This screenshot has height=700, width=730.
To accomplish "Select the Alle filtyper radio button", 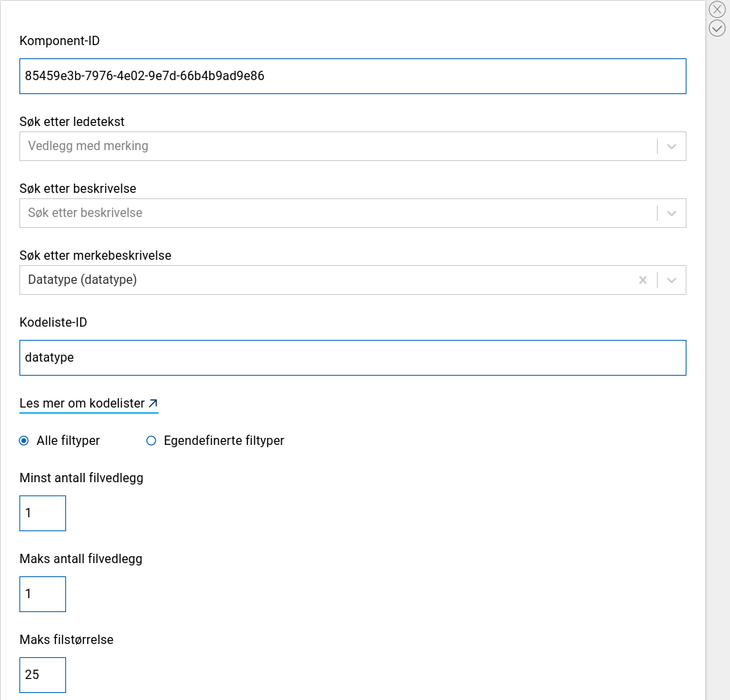I will coord(24,441).
